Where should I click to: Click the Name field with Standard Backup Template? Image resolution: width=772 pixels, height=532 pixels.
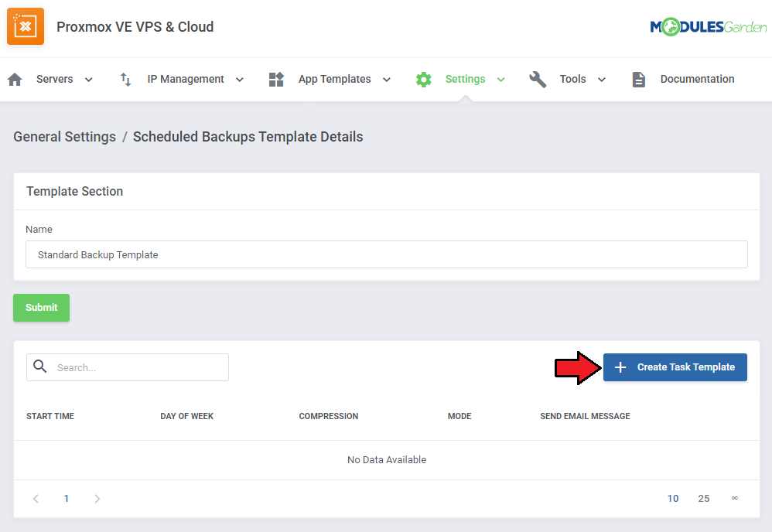click(387, 254)
